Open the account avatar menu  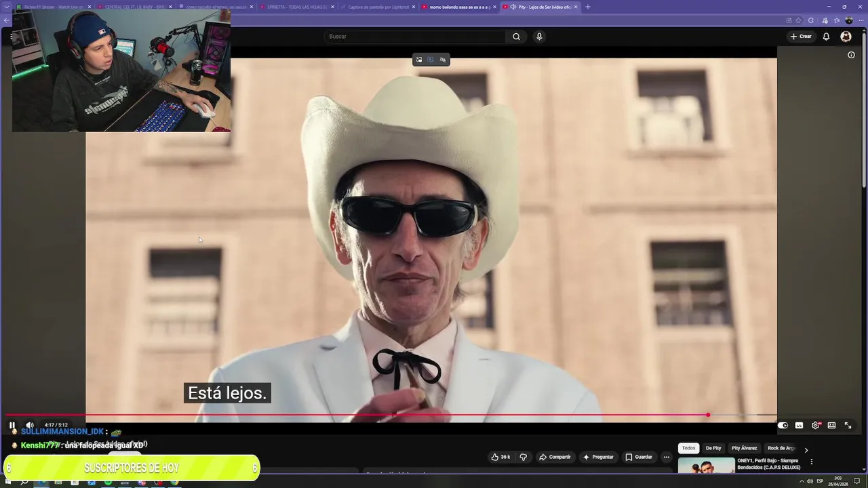point(846,37)
